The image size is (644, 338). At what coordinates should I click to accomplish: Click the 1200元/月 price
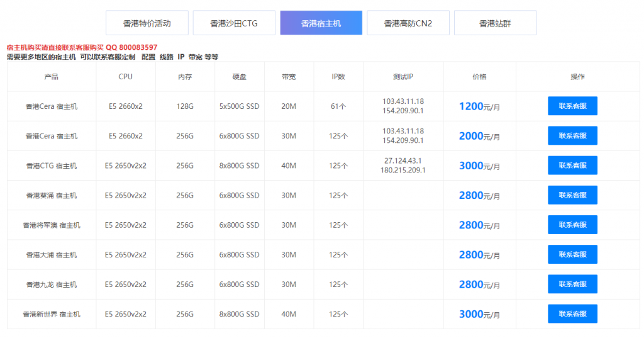pyautogui.click(x=479, y=106)
